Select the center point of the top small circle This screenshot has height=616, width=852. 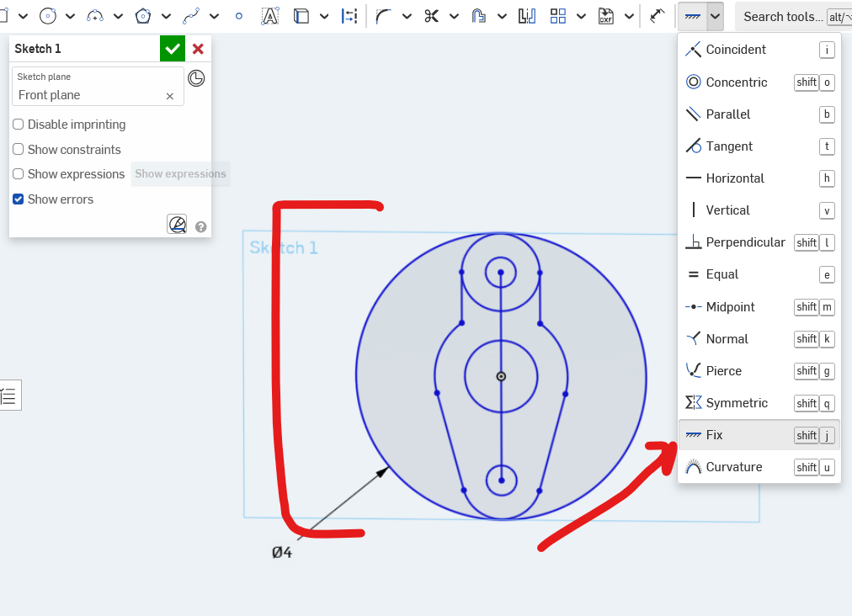500,273
